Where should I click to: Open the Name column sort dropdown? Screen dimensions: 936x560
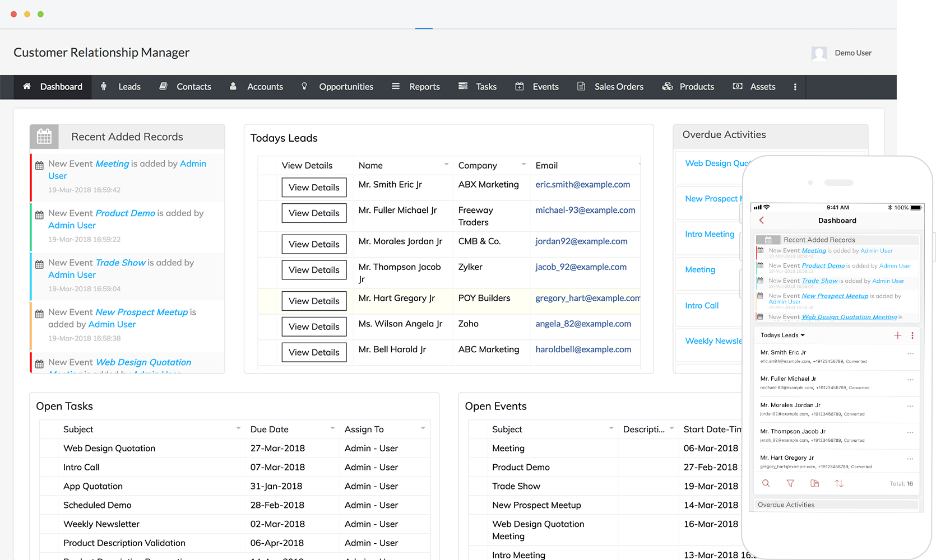tap(444, 165)
